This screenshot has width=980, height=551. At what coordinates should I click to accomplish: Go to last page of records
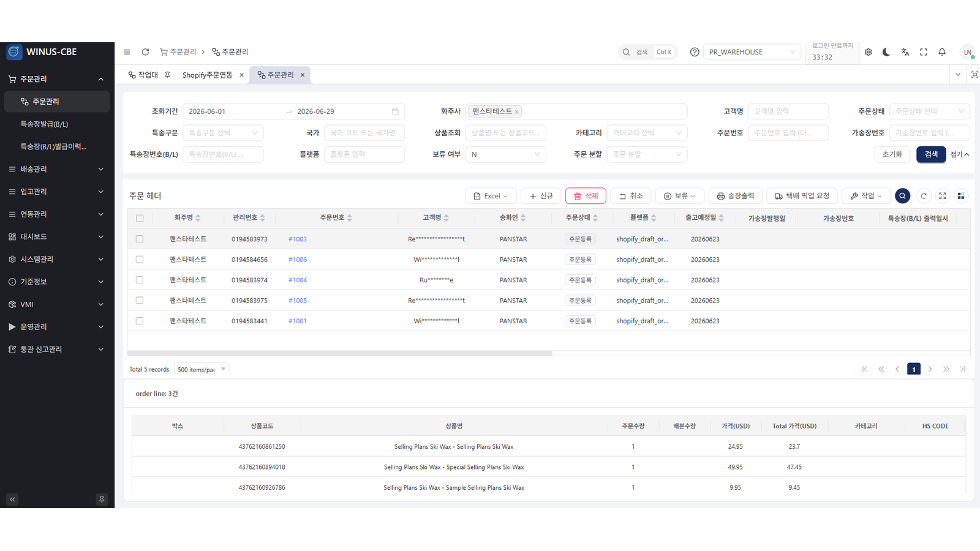(963, 369)
